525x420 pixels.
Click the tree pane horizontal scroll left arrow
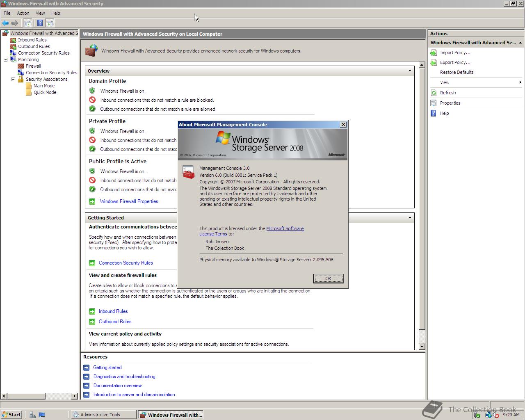click(x=4, y=396)
